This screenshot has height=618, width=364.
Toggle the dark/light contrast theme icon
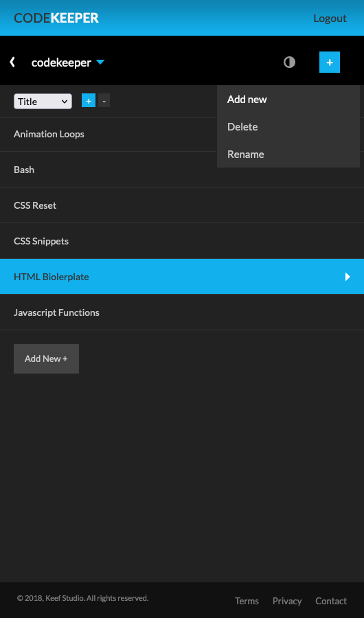289,62
